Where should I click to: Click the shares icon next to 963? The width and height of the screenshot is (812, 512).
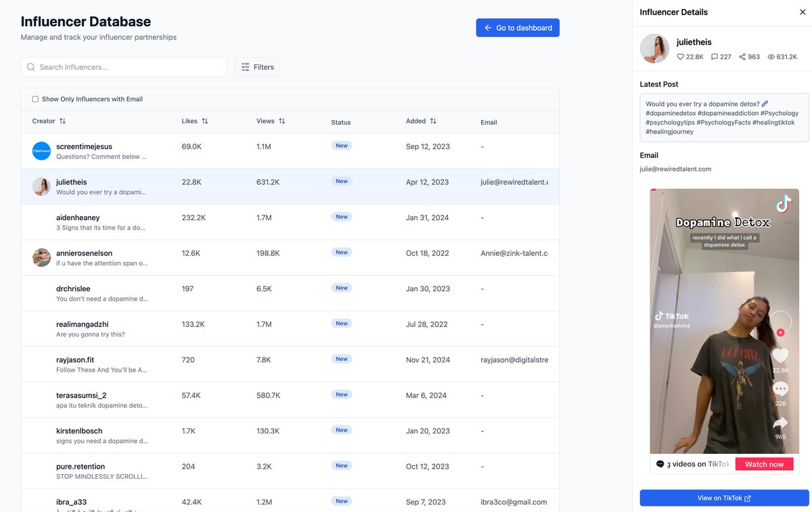742,57
